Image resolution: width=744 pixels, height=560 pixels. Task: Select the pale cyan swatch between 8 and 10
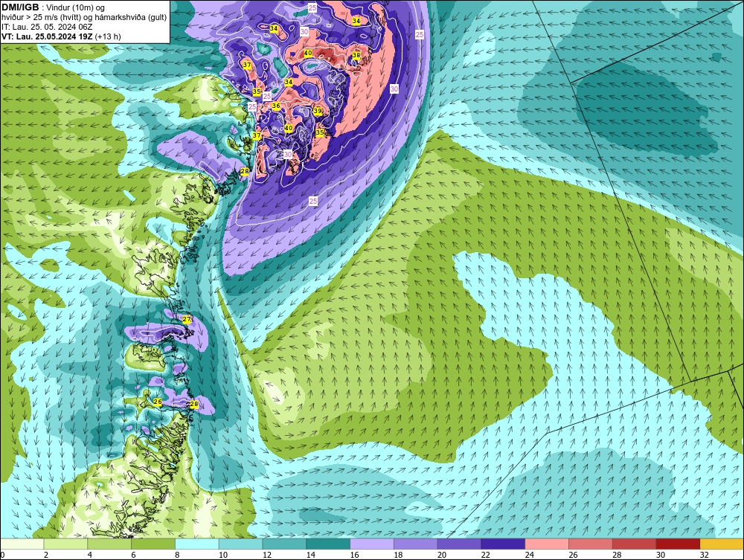[197, 544]
